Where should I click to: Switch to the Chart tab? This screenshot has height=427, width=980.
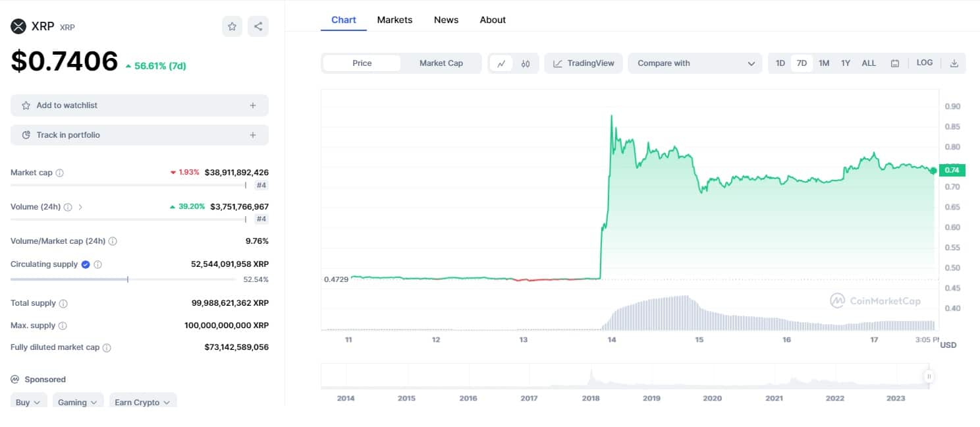pos(344,20)
